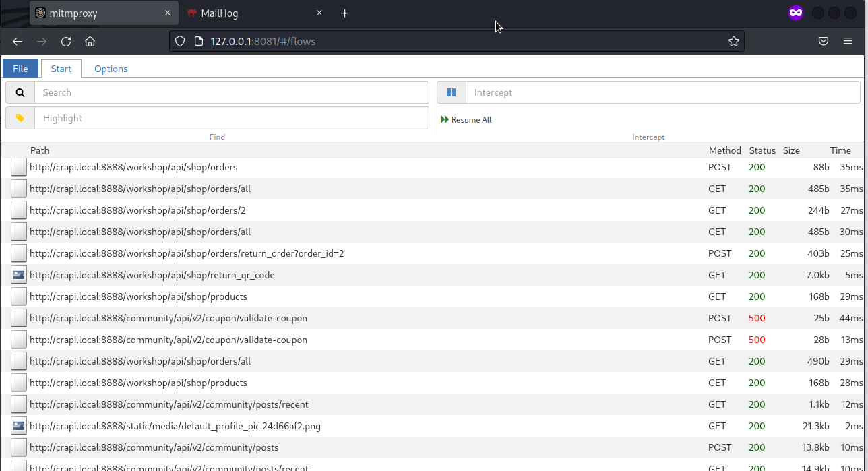Click the yellow highlight tag icon
Screen dimensions: 868x471
[x=20, y=118]
